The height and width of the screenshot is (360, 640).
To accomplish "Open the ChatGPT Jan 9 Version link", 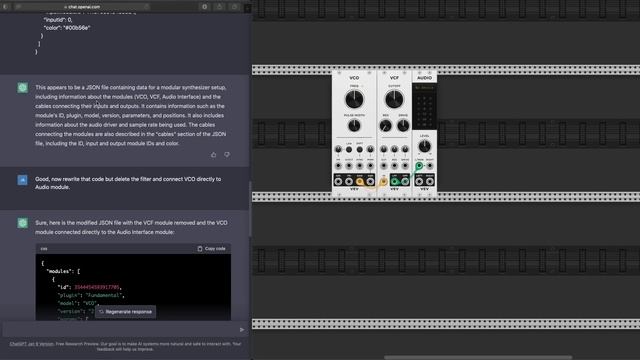I will [31, 344].
